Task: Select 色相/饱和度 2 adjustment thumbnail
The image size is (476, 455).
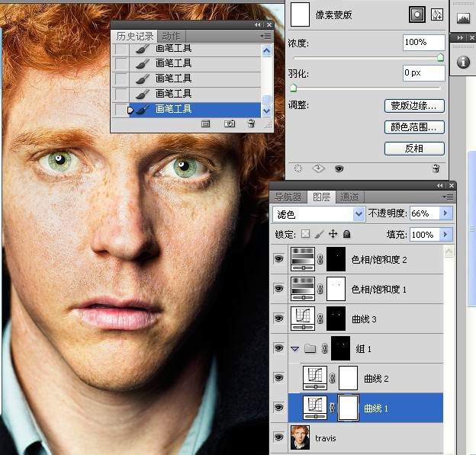Action: [x=303, y=259]
